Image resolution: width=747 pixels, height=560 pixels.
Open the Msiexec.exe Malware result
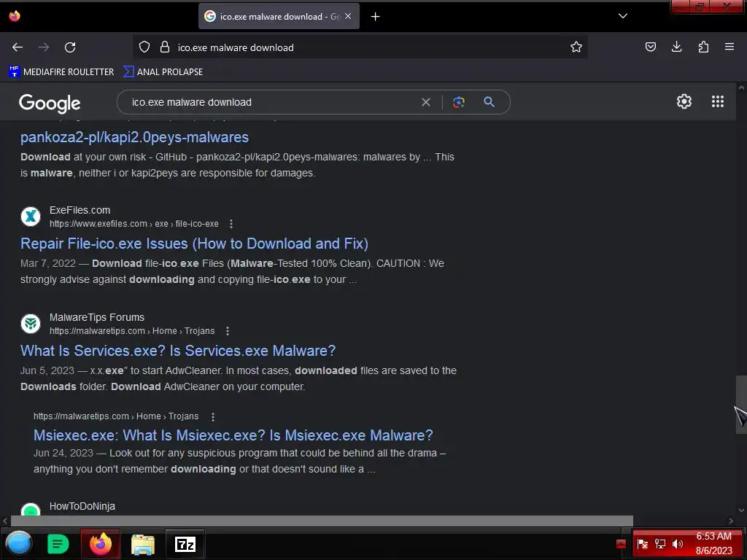233,435
